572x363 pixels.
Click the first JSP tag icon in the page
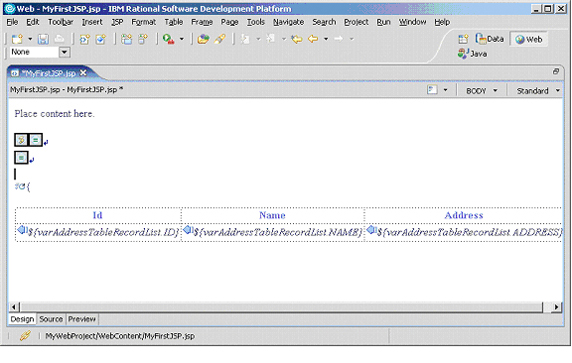21,140
